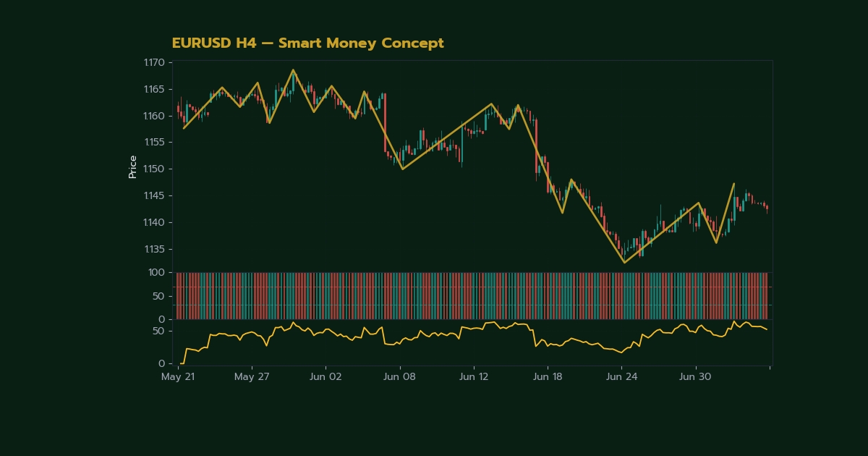Screen dimensions: 868x456
Task: Click the highest zigzag swing peak near May 30
Action: click(x=293, y=70)
